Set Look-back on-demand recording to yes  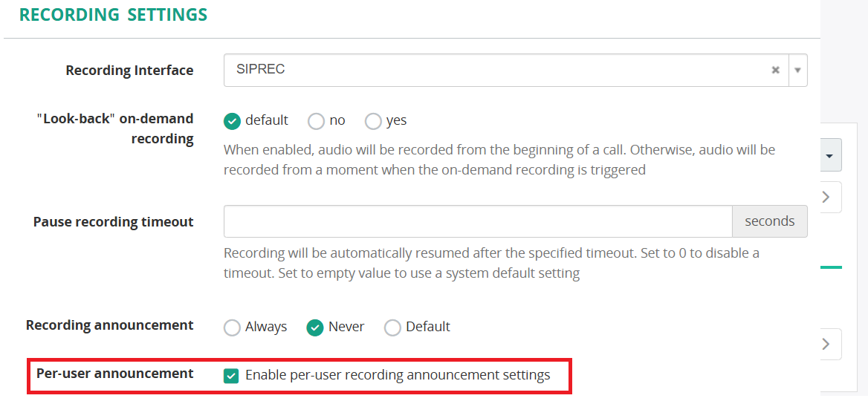[373, 120]
